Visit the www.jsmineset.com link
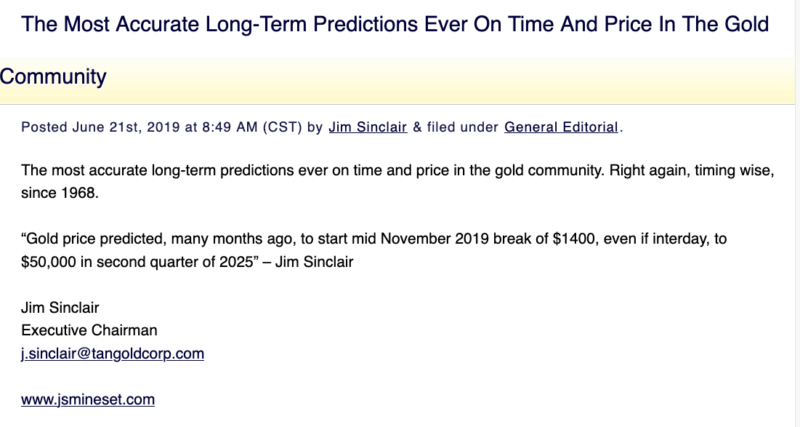800x427 pixels. coord(88,399)
